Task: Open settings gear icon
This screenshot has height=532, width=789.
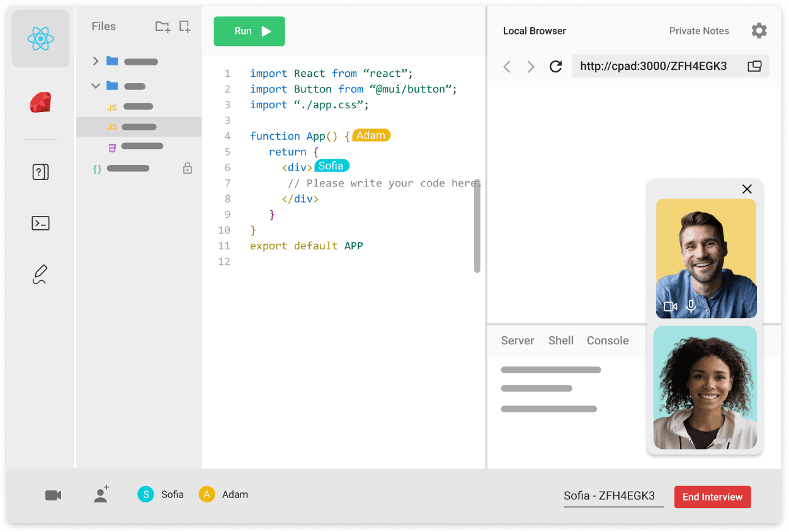Action: tap(759, 31)
